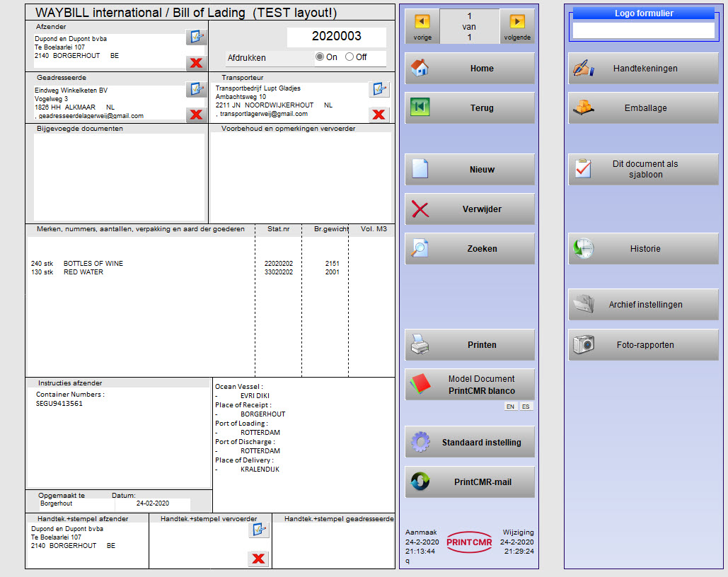Clear the carrier signature via bottom red X
The image size is (728, 577).
259,559
